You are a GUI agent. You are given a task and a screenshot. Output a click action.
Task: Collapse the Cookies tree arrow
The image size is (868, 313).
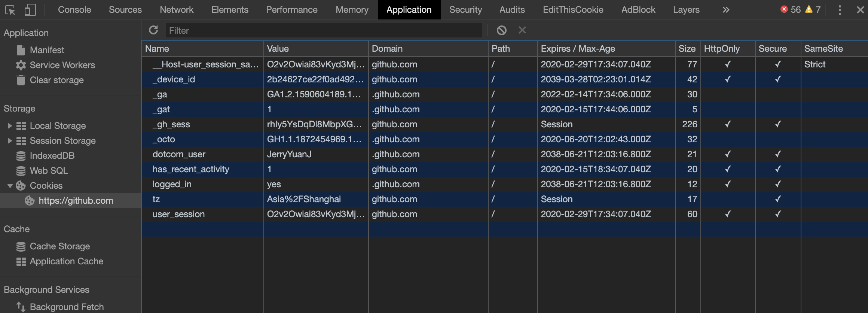coord(10,186)
